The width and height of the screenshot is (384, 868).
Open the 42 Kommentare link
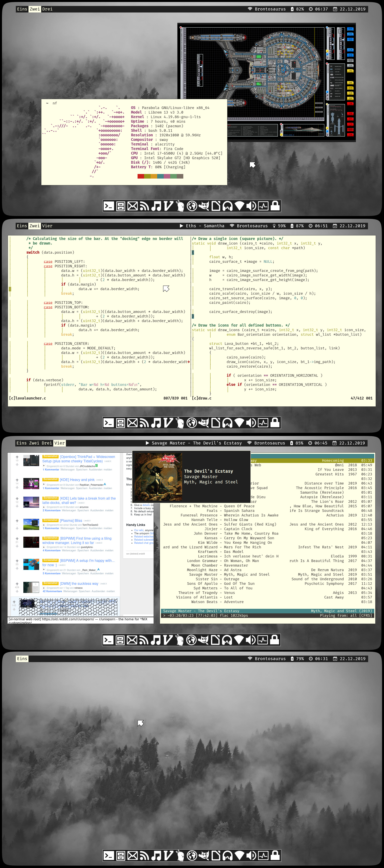52,591
